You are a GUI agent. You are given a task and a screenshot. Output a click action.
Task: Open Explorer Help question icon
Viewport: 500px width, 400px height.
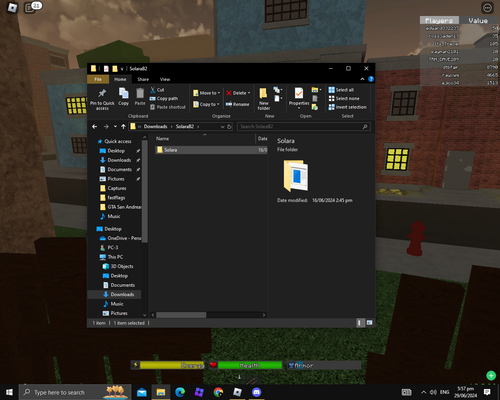point(371,79)
